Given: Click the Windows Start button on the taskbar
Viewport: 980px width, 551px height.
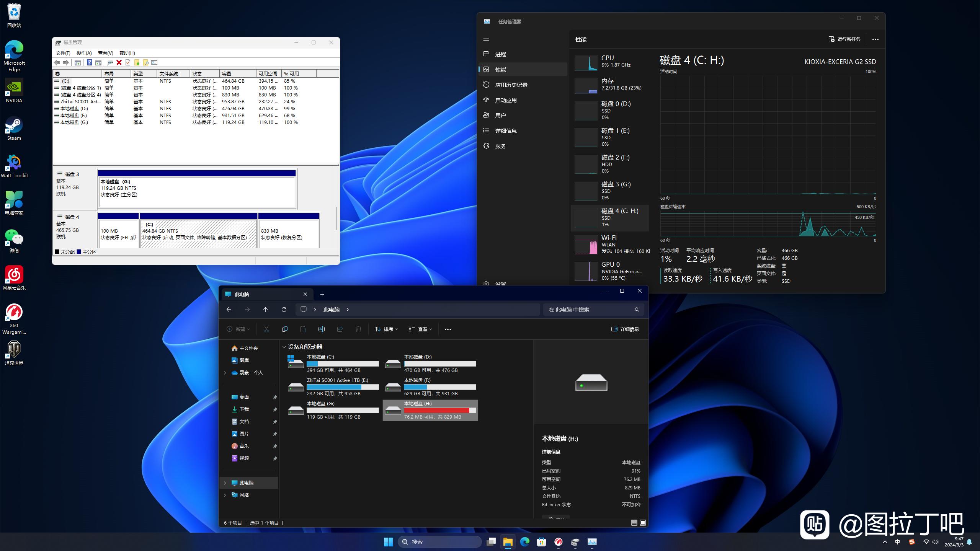Looking at the screenshot, I should pos(388,542).
